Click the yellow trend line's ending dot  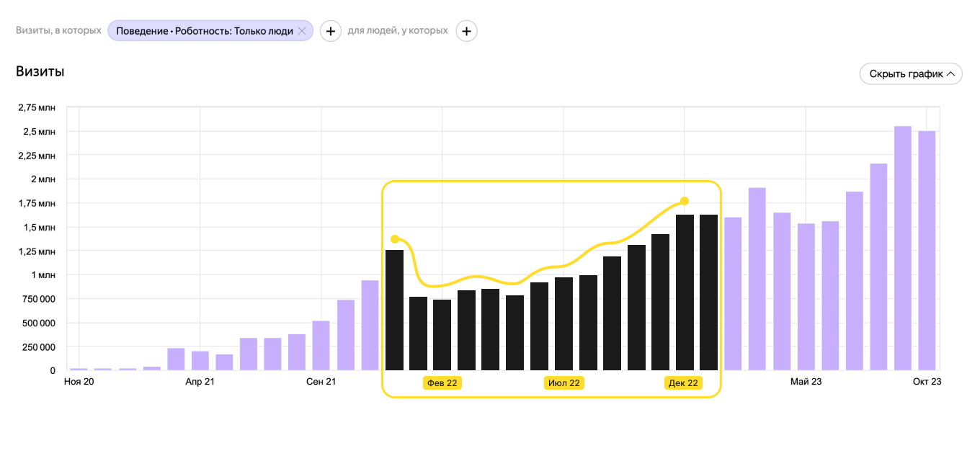click(685, 201)
